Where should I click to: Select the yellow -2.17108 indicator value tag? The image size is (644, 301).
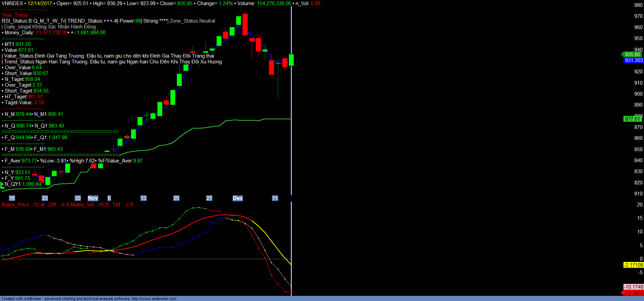[x=633, y=265]
